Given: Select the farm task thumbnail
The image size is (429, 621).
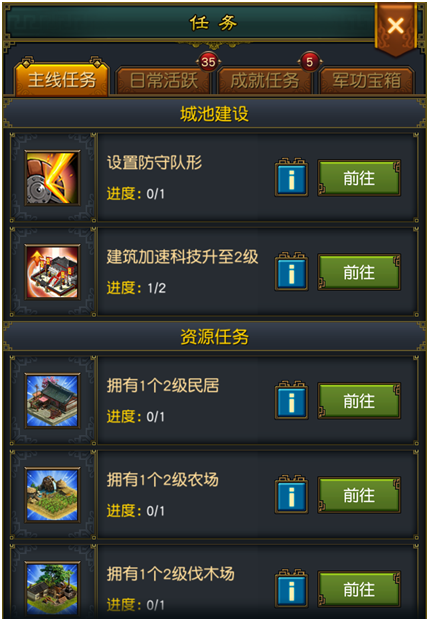Looking at the screenshot, I should coord(52,495).
